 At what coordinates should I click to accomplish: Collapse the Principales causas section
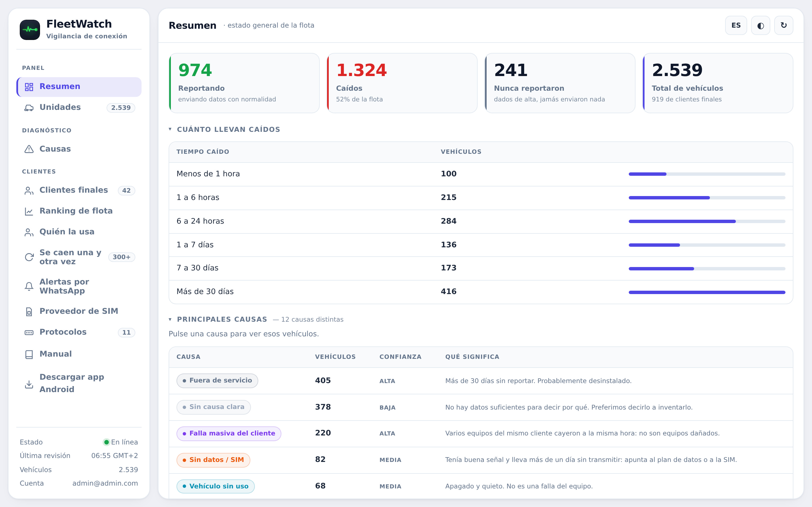tap(170, 320)
